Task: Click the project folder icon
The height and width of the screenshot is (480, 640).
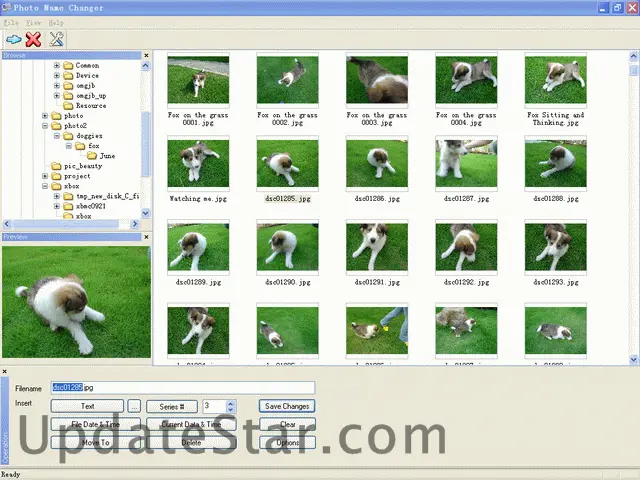Action: [56, 176]
